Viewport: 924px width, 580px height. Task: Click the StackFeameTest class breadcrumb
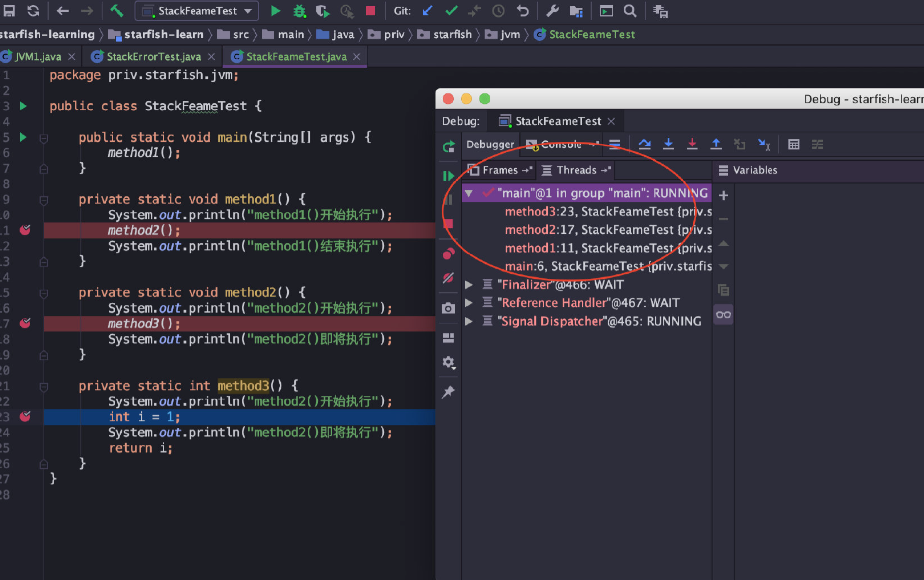(x=584, y=35)
